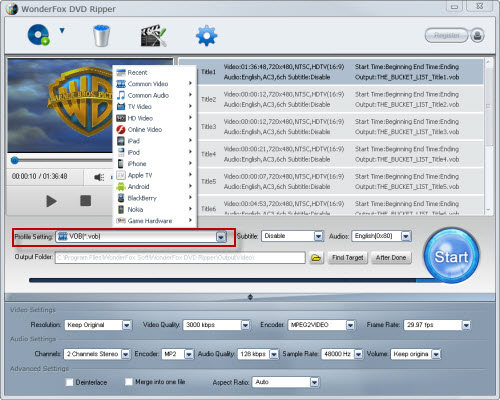Stop the DVD preview playback
The width and height of the screenshot is (500, 400).
point(85,201)
